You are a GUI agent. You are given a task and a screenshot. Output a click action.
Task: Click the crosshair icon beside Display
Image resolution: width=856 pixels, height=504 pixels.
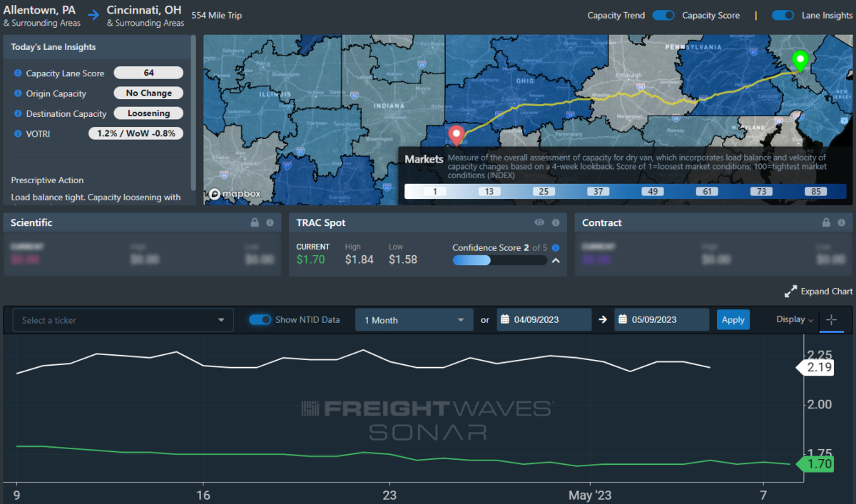831,320
